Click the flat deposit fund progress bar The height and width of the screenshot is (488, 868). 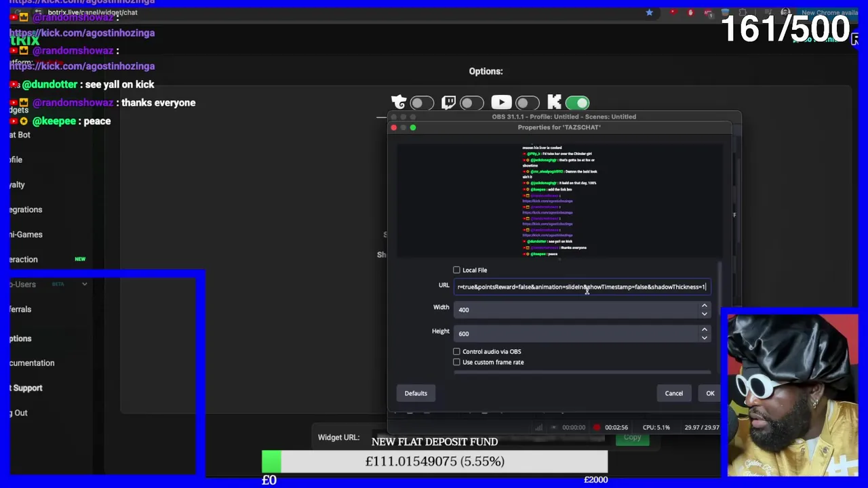435,461
